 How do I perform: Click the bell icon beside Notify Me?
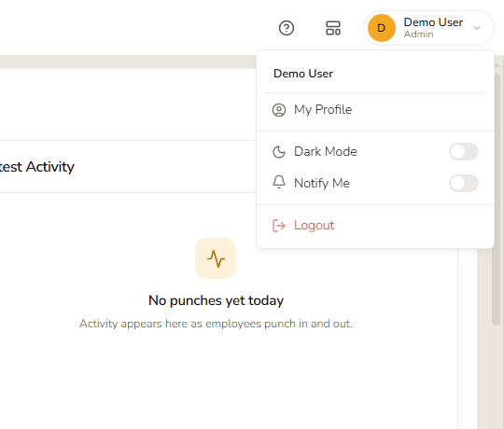click(x=279, y=183)
